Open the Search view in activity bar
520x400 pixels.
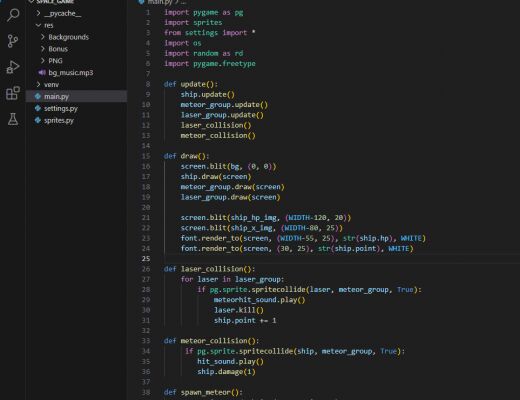[x=13, y=15]
